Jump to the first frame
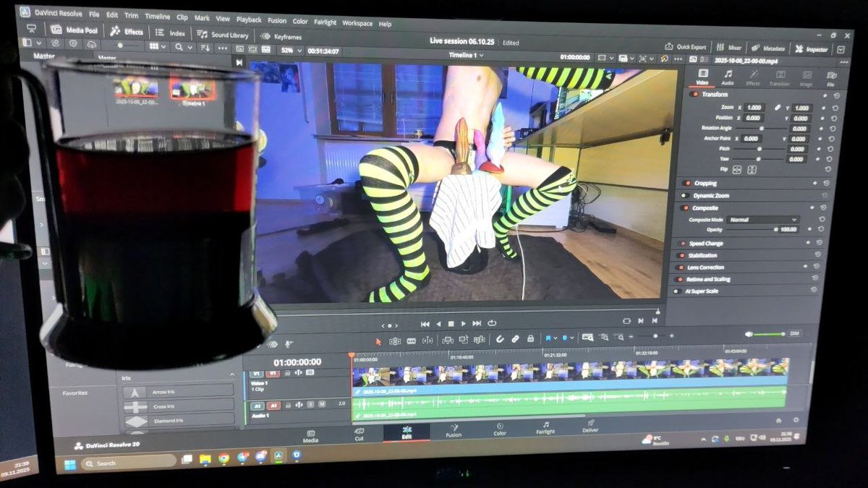 (425, 323)
